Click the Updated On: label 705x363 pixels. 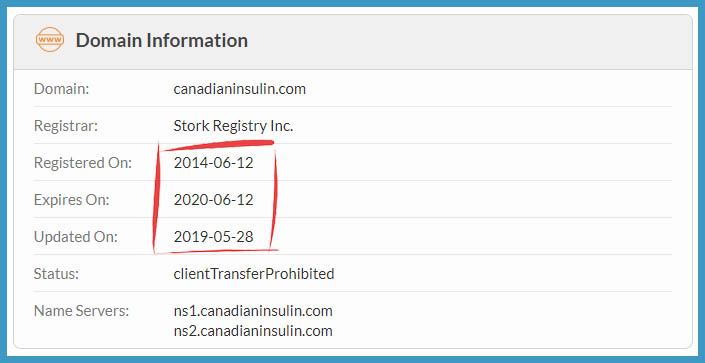point(76,237)
